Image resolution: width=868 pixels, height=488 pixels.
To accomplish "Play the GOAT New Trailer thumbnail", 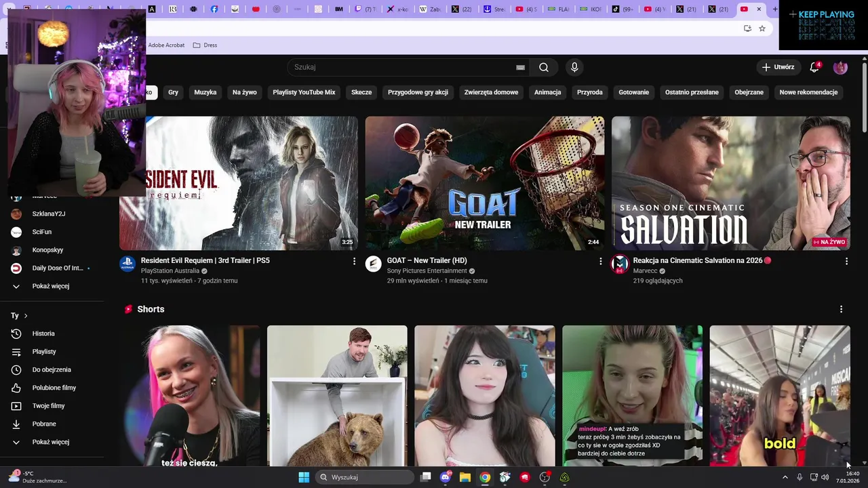I will 485,183.
